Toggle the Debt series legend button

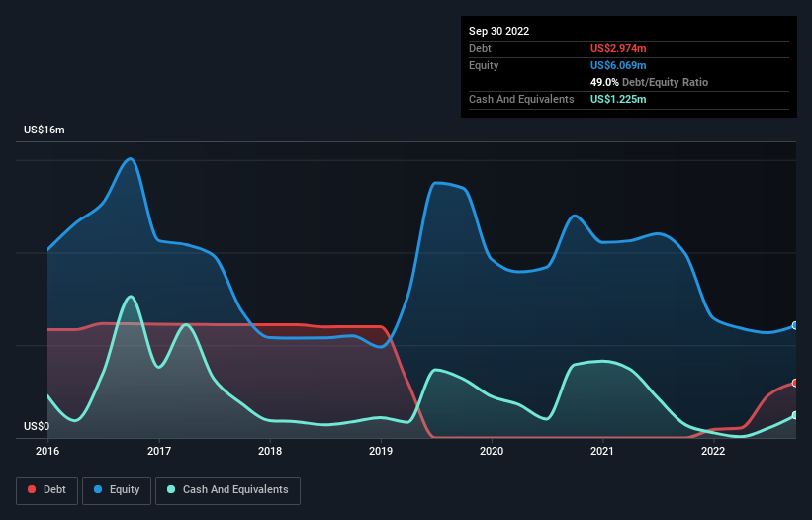click(46, 490)
